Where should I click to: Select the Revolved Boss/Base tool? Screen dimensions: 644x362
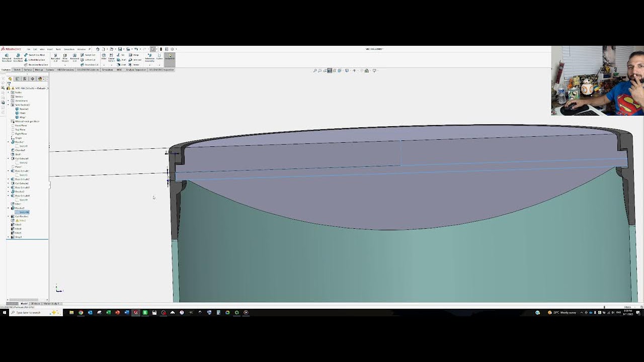click(x=18, y=57)
